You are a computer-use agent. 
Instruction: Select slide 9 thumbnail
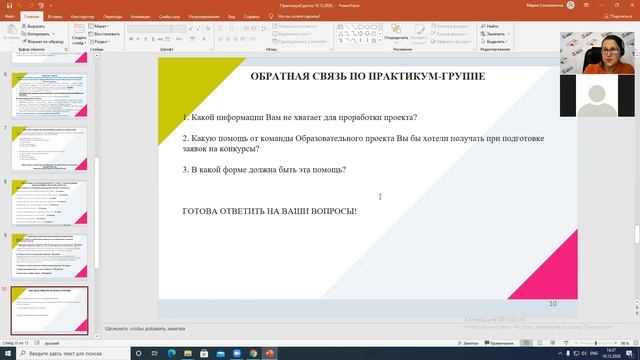point(49,256)
